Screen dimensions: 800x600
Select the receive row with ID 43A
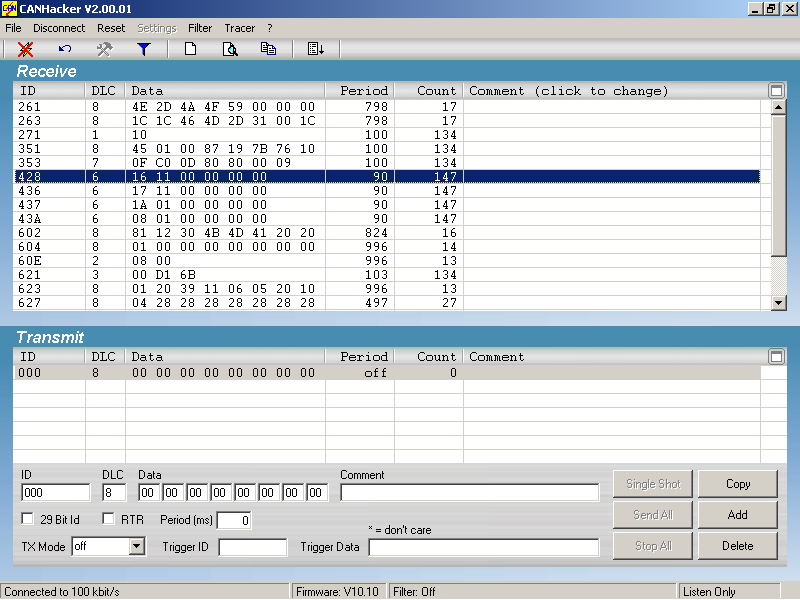tap(387, 219)
